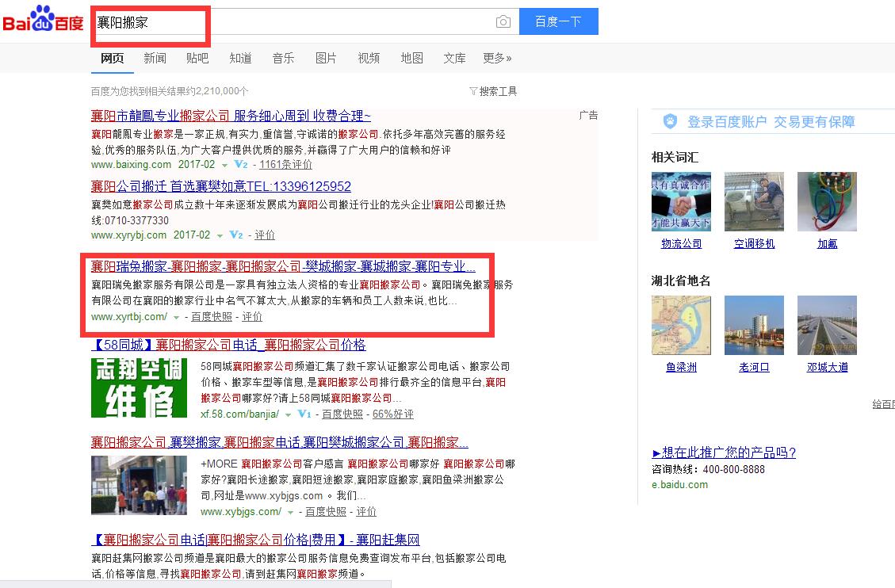Open 搜索工具 search tools

498,91
